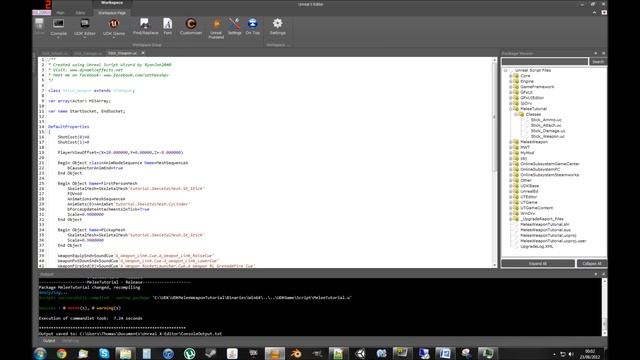This screenshot has width=640, height=360.
Task: Open the Stick_Damage.uc document tab
Action: (x=87, y=53)
